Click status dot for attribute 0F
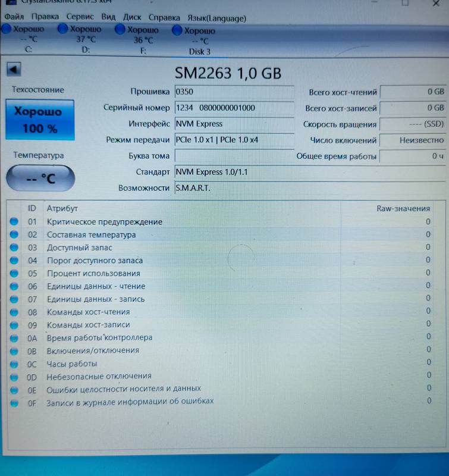The image size is (449, 476). coord(14,402)
